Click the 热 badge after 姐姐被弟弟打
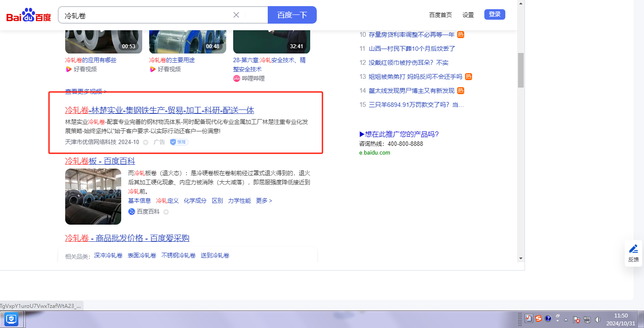This screenshot has height=328, width=644. pos(469,77)
